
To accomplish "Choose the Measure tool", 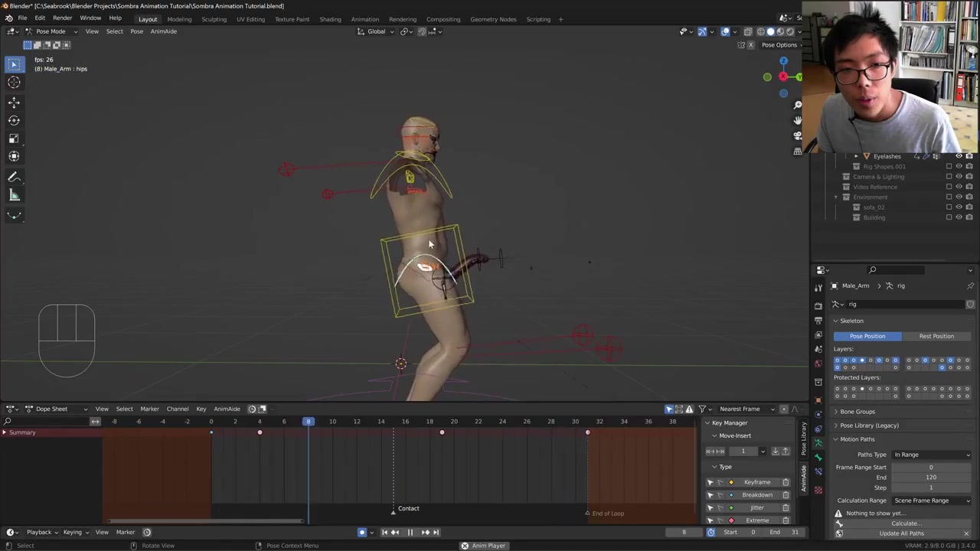I will click(x=14, y=195).
